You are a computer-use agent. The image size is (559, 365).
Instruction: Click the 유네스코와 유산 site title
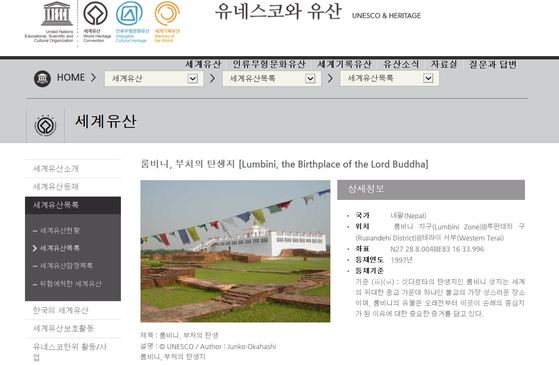[278, 11]
